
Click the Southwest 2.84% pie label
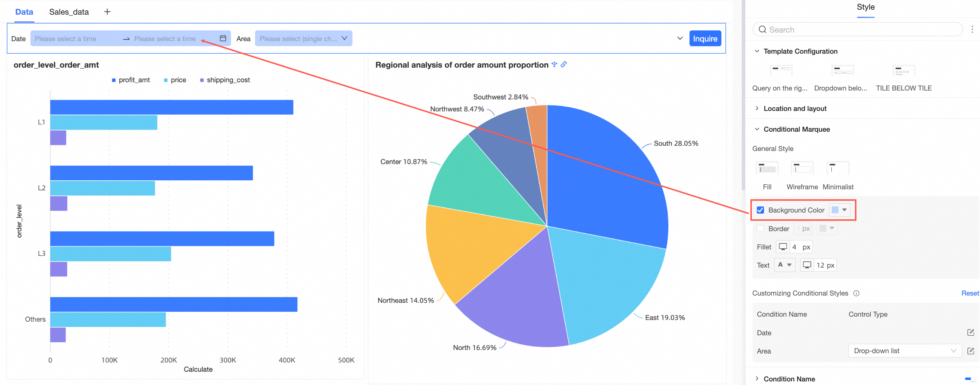(x=500, y=97)
